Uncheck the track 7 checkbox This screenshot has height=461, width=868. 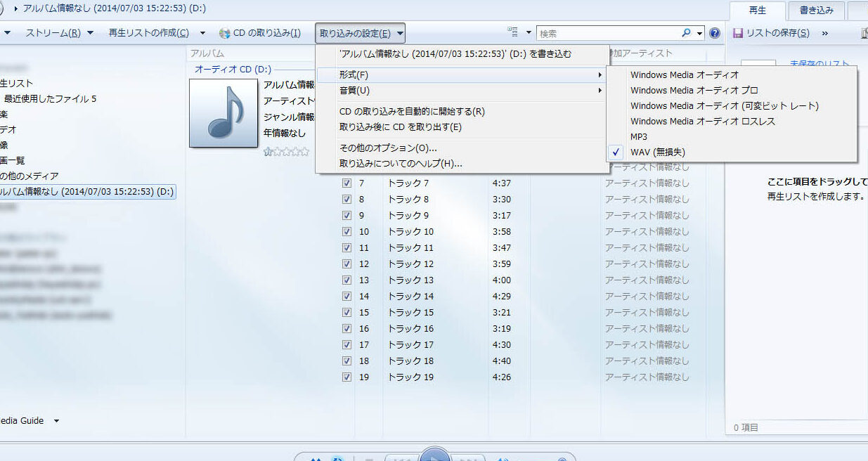(346, 183)
